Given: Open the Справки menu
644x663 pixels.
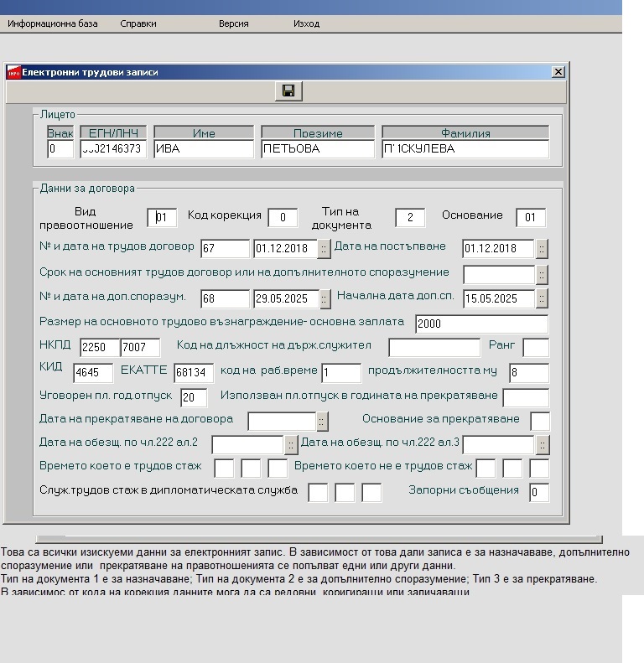Looking at the screenshot, I should click(138, 23).
